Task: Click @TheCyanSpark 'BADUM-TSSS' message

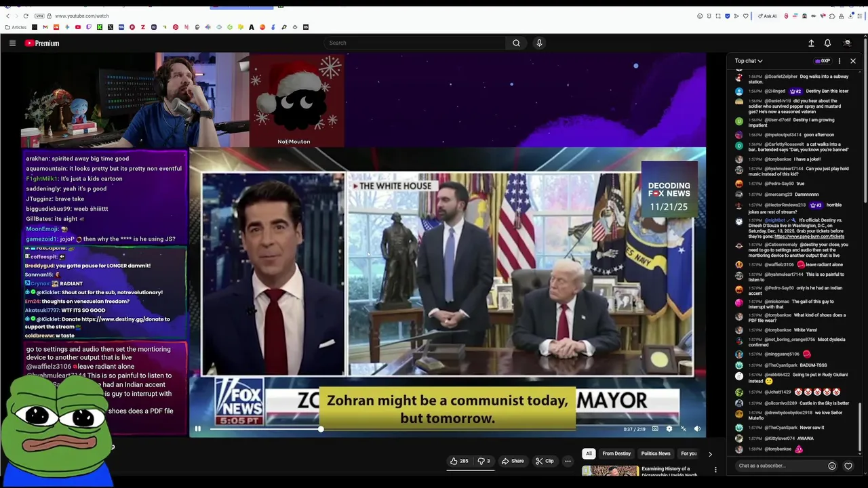Action: tap(787, 365)
